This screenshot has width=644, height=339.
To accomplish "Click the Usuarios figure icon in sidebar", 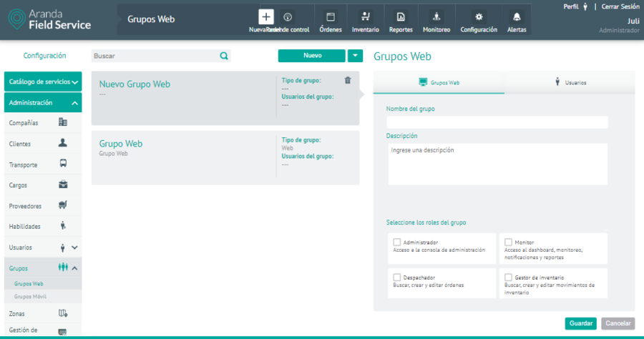I will click(x=62, y=247).
